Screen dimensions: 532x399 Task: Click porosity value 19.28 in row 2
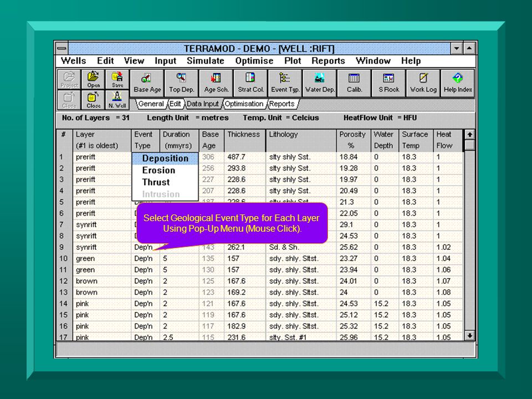(x=349, y=168)
